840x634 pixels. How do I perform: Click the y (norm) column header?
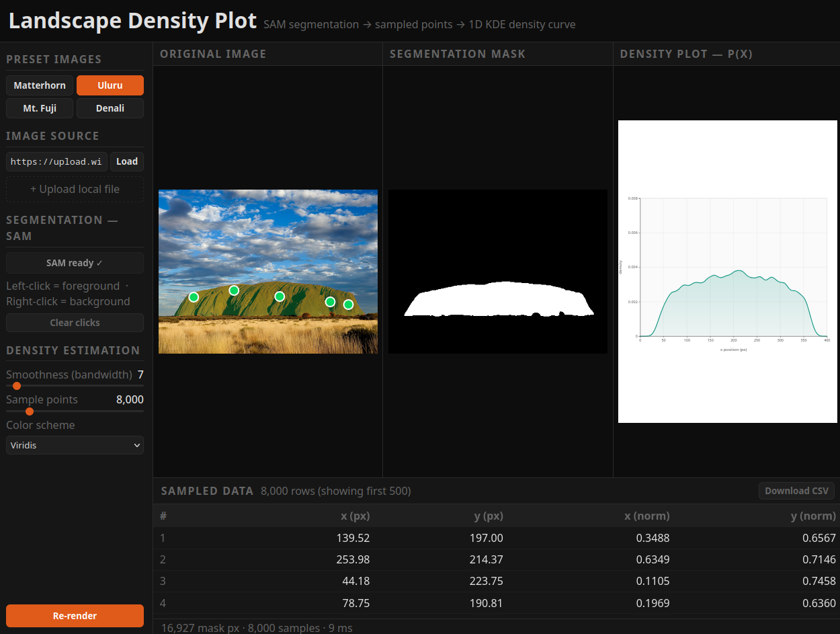[813, 516]
